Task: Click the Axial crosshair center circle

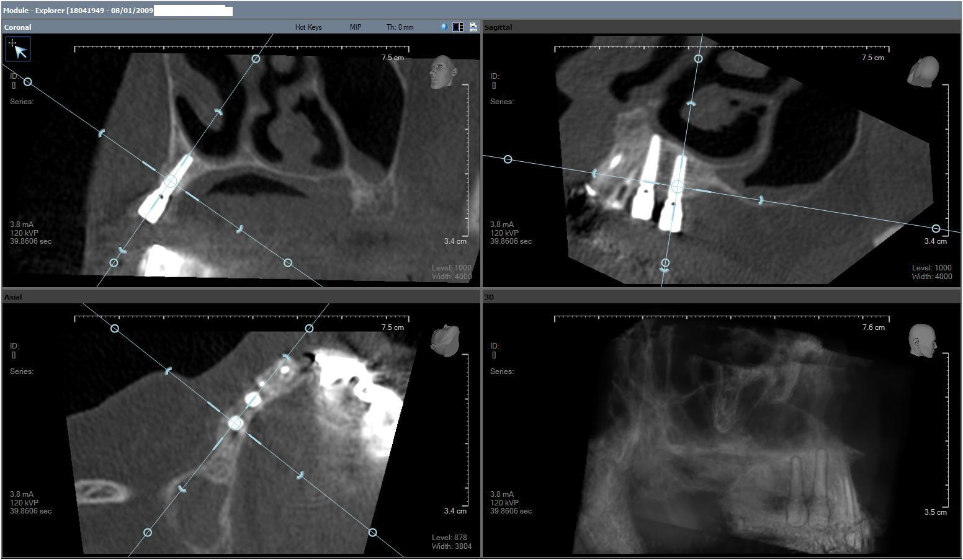Action: tap(235, 423)
